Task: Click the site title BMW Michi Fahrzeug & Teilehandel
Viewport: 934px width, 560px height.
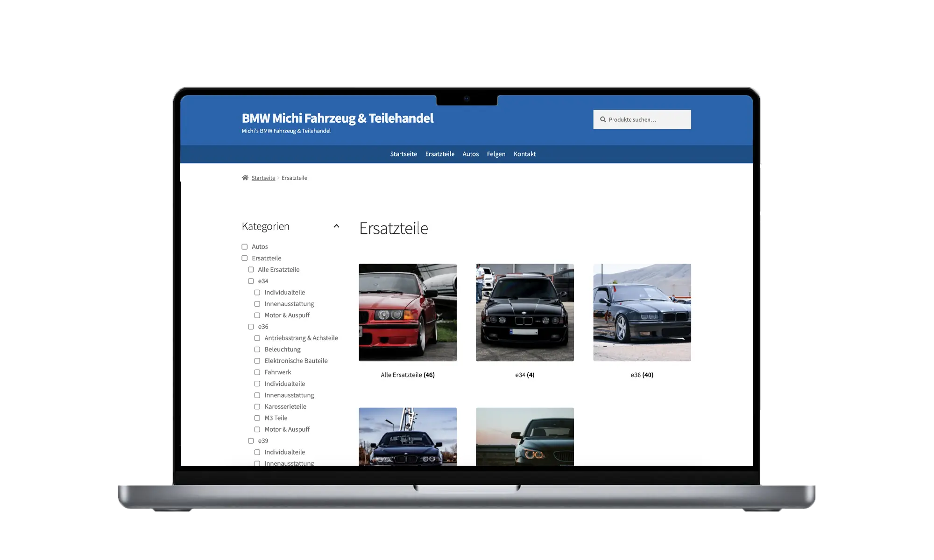Action: coord(337,118)
